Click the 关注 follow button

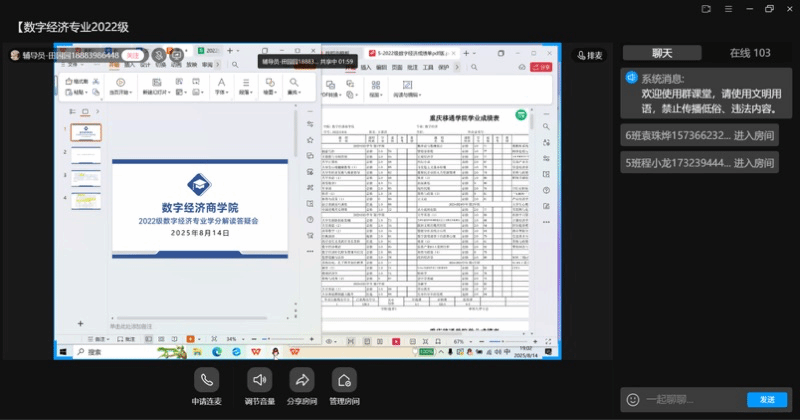pyautogui.click(x=132, y=55)
